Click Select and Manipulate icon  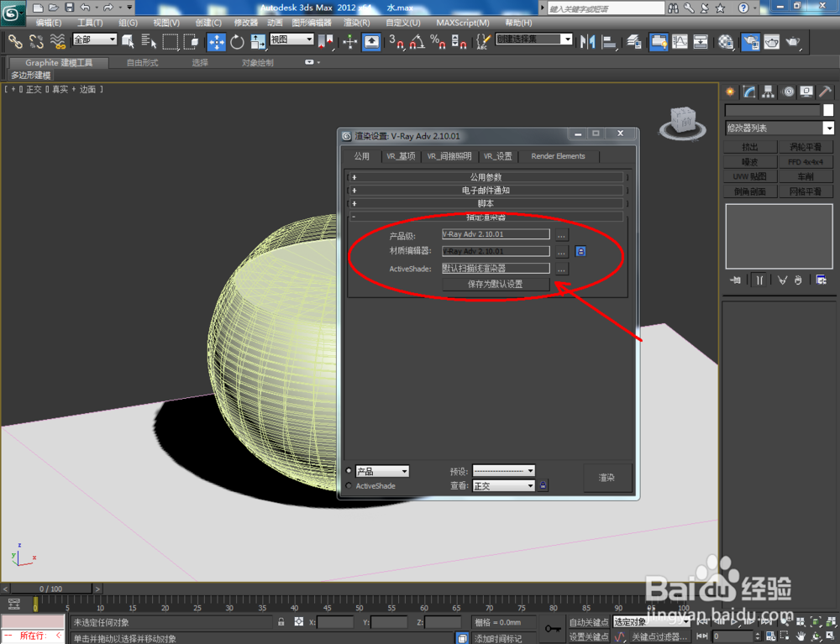coord(349,41)
